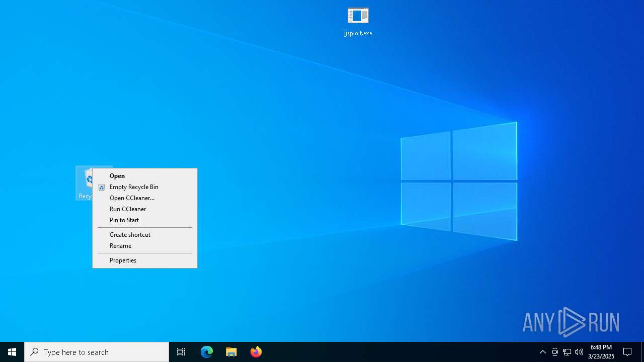Open Properties from the context menu
Image resolution: width=644 pixels, height=362 pixels.
145,260
